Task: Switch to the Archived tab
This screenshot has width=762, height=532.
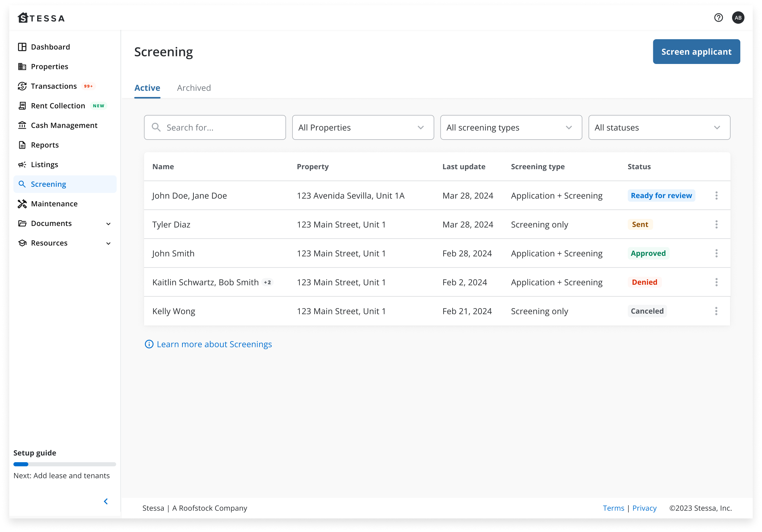Action: point(194,88)
